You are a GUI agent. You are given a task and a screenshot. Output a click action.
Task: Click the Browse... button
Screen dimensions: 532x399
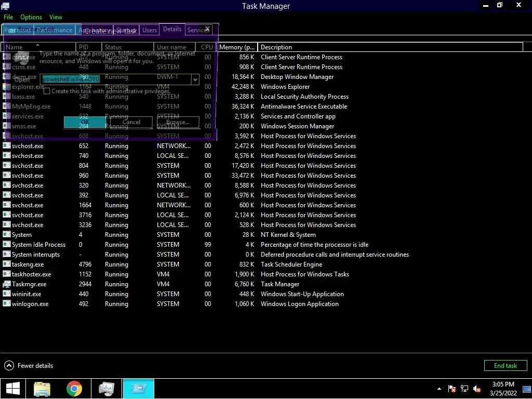(178, 122)
